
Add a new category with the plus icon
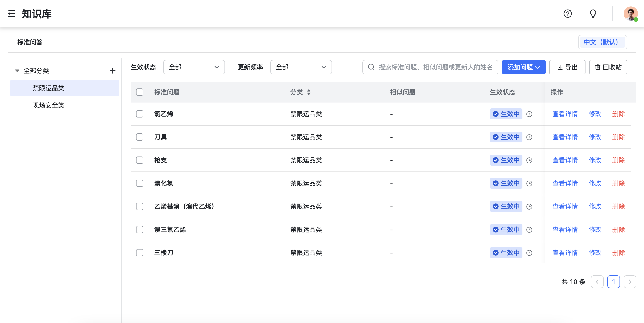click(112, 71)
